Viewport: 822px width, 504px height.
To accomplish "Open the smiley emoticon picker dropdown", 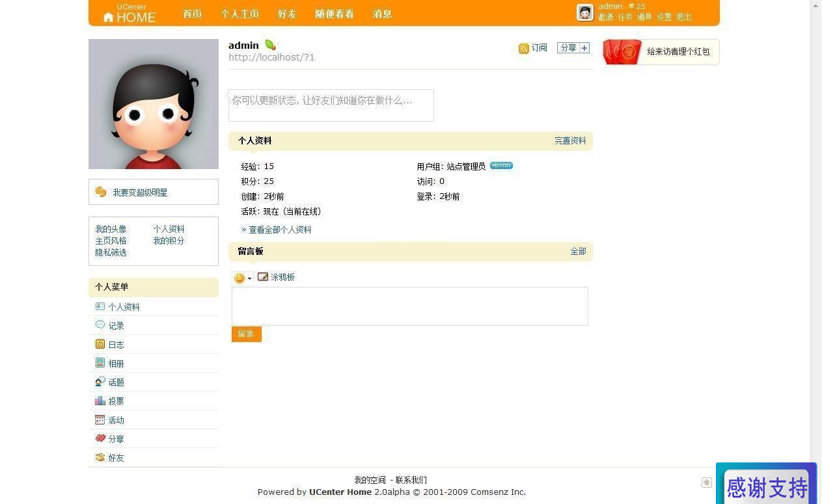I will tap(242, 278).
